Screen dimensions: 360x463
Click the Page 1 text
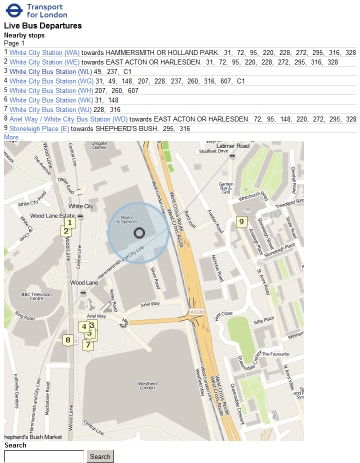click(x=14, y=43)
